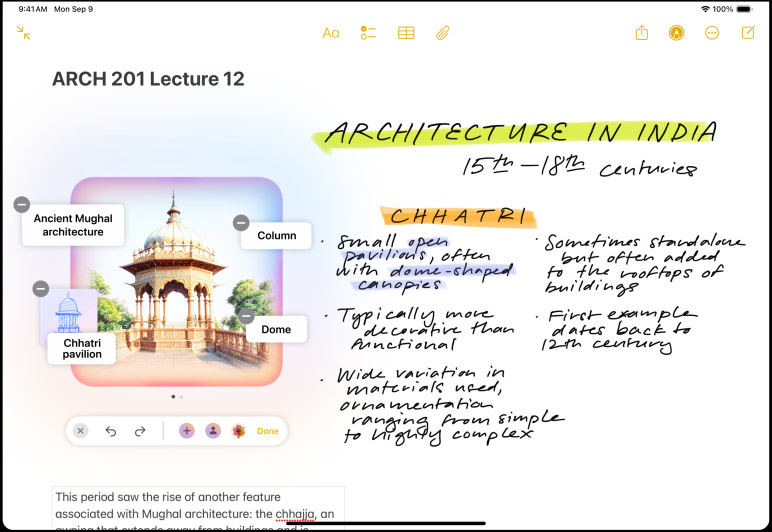Redo the image edit

tap(141, 431)
